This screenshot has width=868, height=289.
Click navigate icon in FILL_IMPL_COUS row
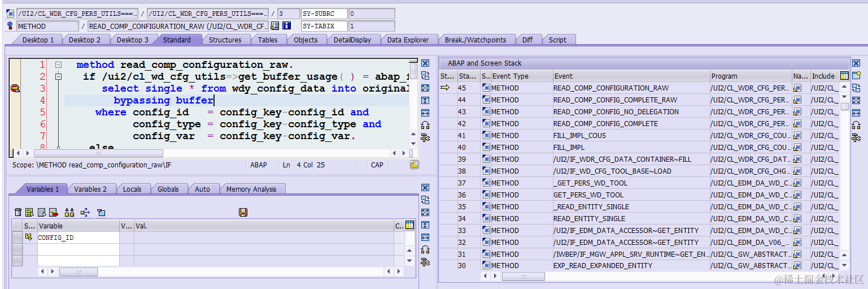click(x=797, y=135)
